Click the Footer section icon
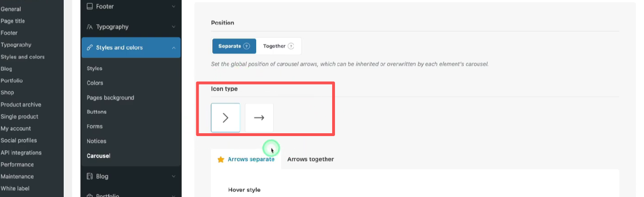This screenshot has height=197, width=644. pyautogui.click(x=90, y=7)
